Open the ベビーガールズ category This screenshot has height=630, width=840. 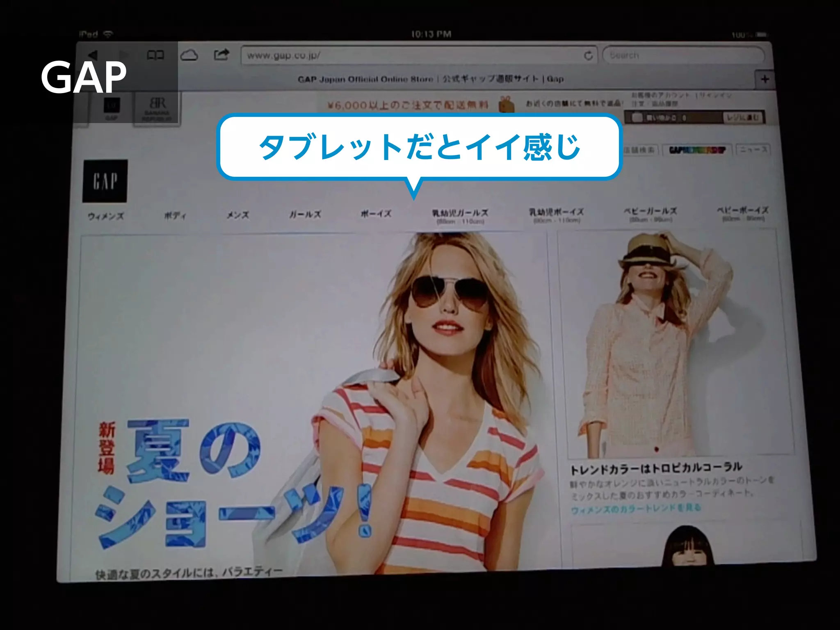pos(650,214)
